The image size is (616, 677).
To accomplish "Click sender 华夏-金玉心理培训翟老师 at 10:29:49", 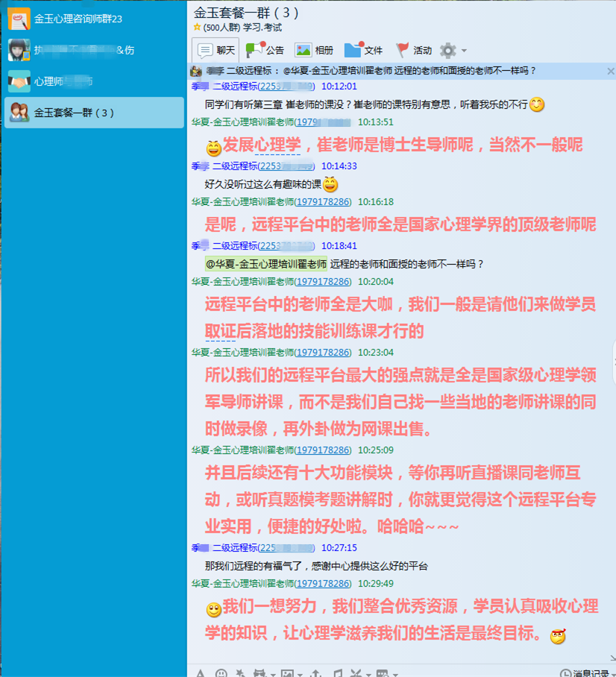I will tap(242, 584).
